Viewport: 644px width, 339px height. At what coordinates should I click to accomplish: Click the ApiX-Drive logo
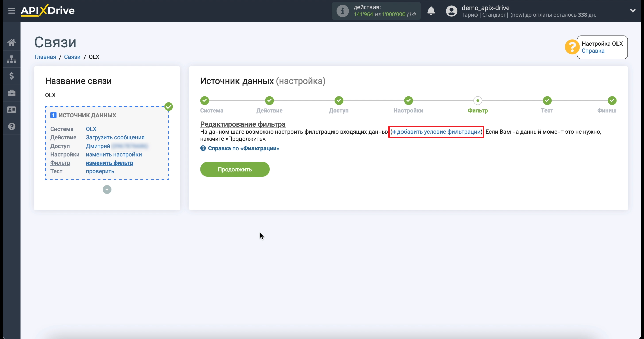[x=48, y=10]
